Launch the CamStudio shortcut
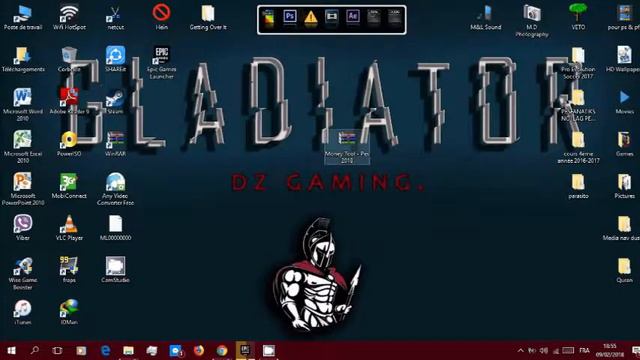Image resolution: width=640 pixels, height=360 pixels. point(116,270)
